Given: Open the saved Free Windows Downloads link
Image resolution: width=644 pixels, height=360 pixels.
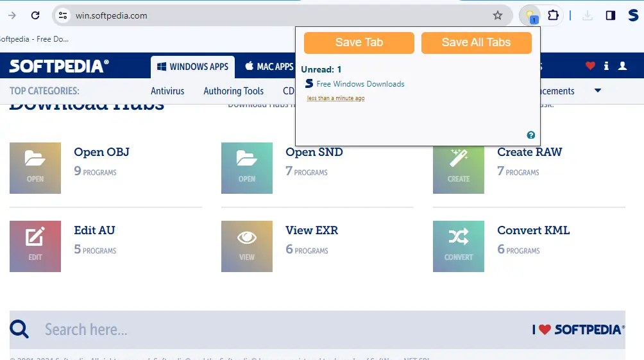Looking at the screenshot, I should click(x=360, y=84).
